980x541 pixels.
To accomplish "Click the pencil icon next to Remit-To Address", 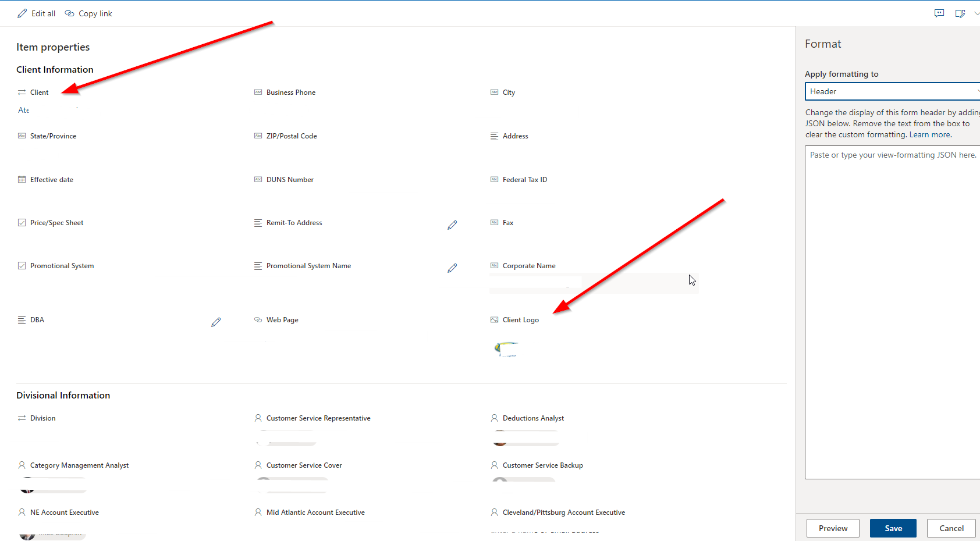I will [453, 225].
